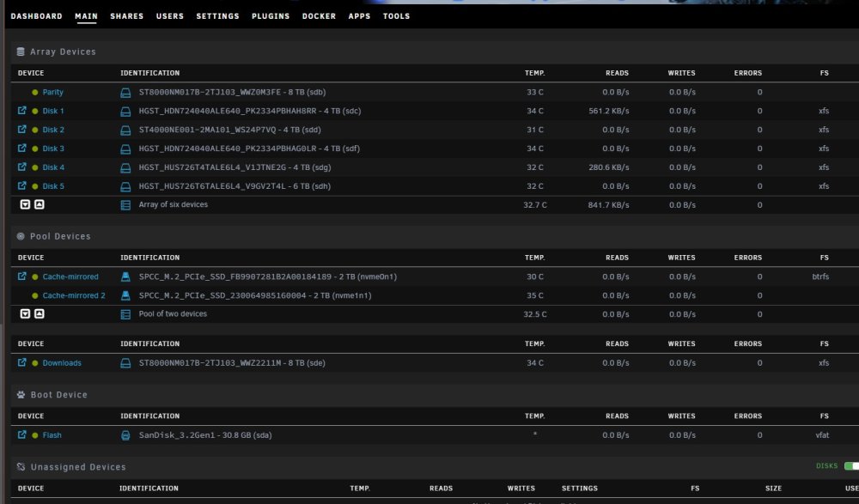Screen dimensions: 859x504
Task: Click the browse icon next to Downloads
Action: coord(22,362)
